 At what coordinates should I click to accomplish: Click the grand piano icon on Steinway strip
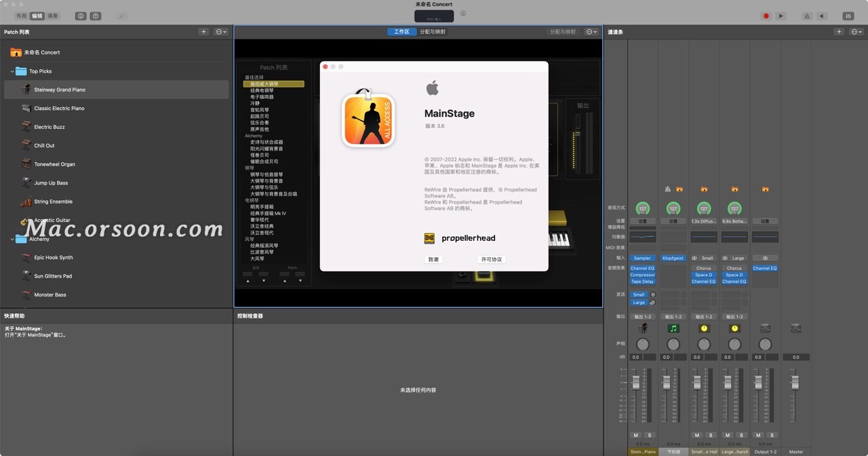pyautogui.click(x=642, y=328)
